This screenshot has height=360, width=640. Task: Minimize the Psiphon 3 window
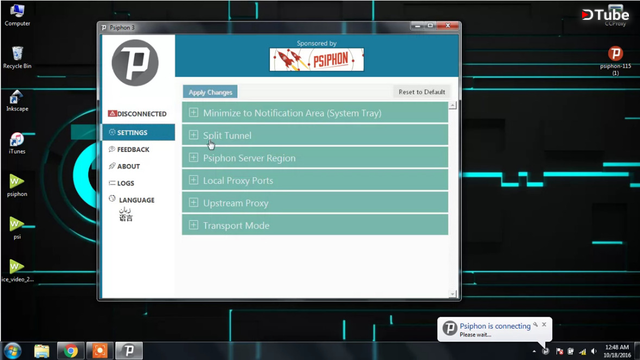pyautogui.click(x=417, y=26)
